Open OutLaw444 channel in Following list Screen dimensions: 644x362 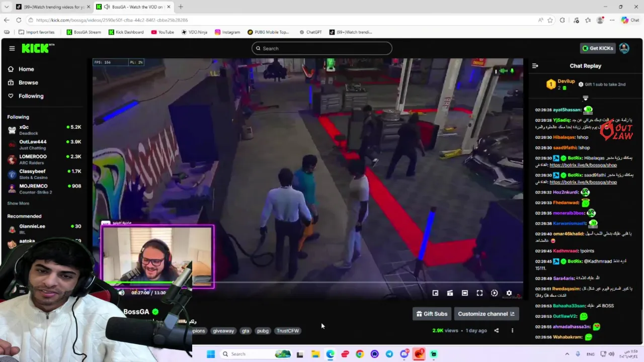[x=44, y=144]
